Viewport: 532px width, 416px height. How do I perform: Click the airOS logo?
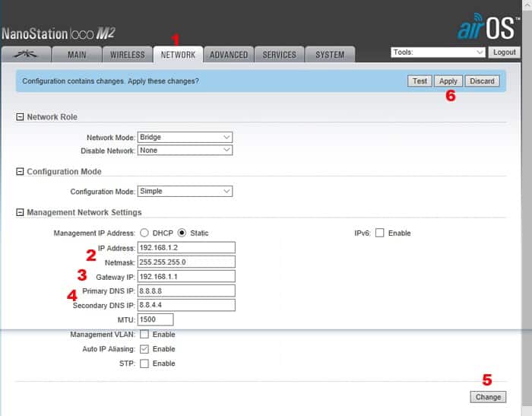pyautogui.click(x=488, y=27)
